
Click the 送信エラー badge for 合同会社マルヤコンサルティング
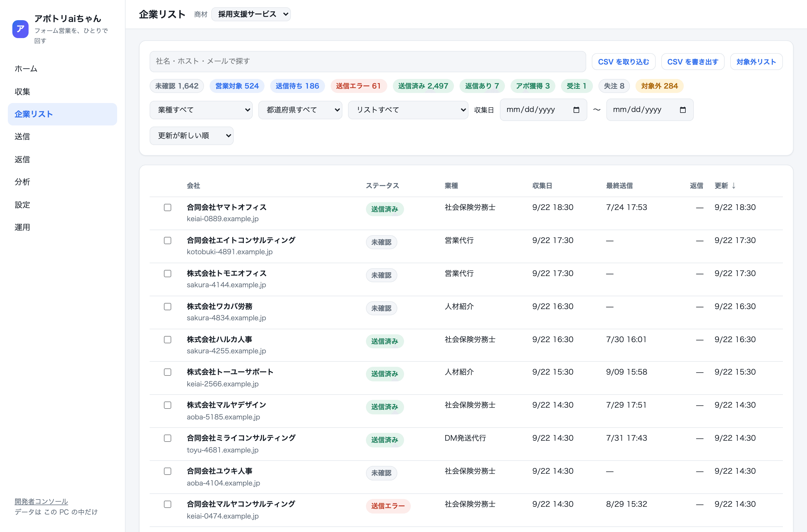click(x=388, y=506)
